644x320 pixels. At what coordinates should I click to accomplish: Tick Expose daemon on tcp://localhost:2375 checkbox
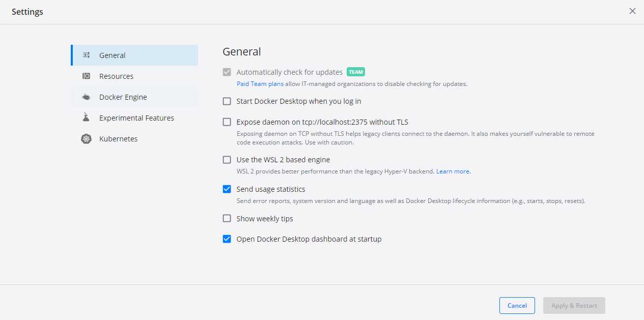(x=227, y=122)
